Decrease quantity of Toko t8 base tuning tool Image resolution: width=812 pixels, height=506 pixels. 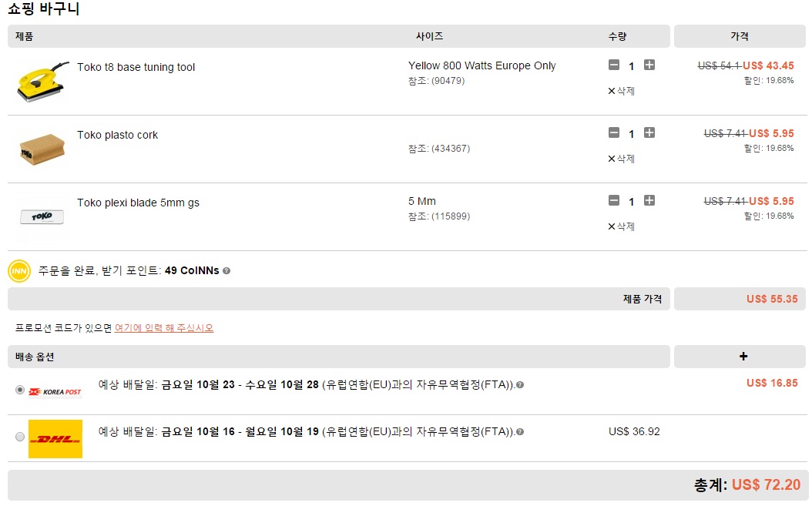point(614,65)
